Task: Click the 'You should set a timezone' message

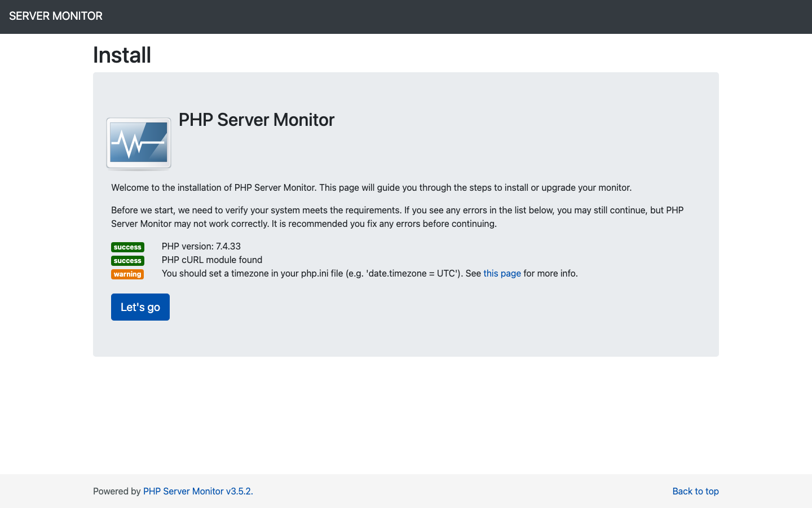Action: pyautogui.click(x=370, y=273)
